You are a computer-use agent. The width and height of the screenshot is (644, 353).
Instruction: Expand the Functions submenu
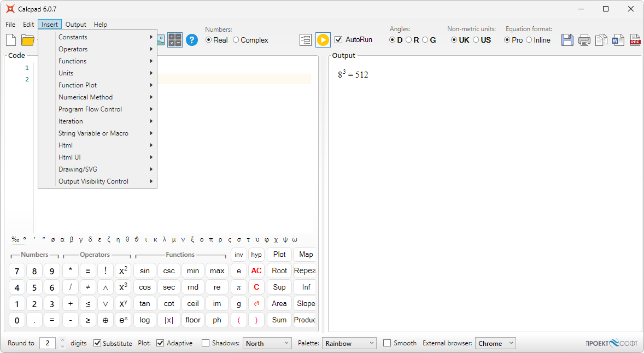98,61
